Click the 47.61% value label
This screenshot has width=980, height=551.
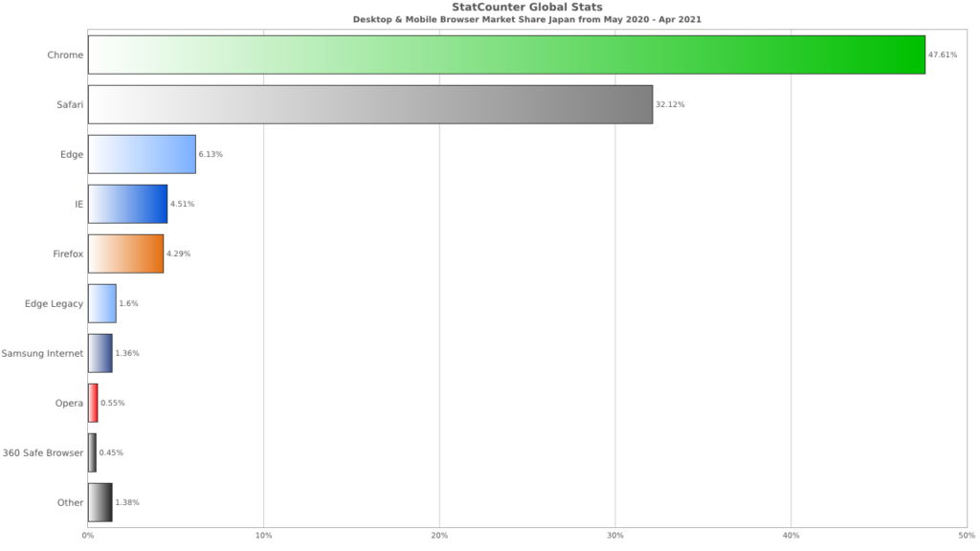pyautogui.click(x=943, y=55)
